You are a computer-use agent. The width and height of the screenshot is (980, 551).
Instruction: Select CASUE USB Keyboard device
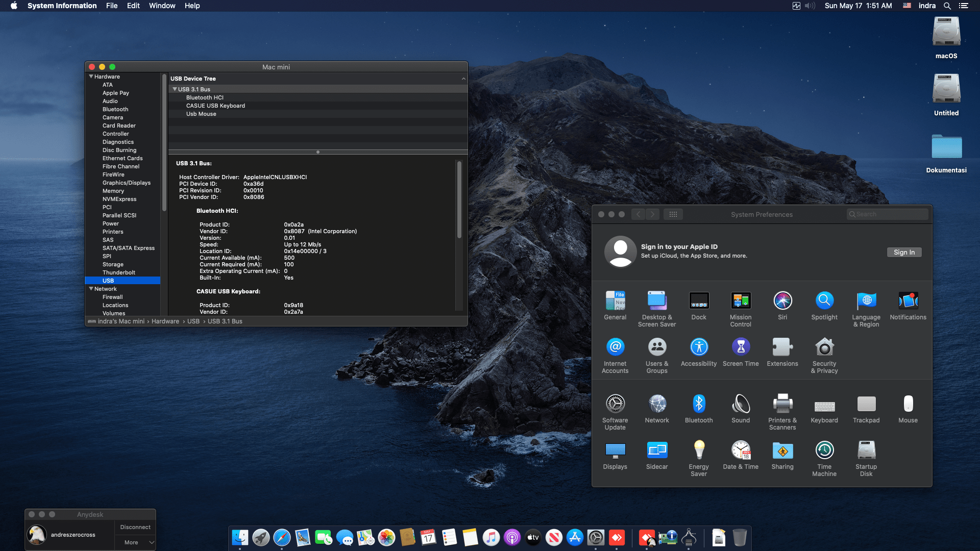[x=215, y=106]
